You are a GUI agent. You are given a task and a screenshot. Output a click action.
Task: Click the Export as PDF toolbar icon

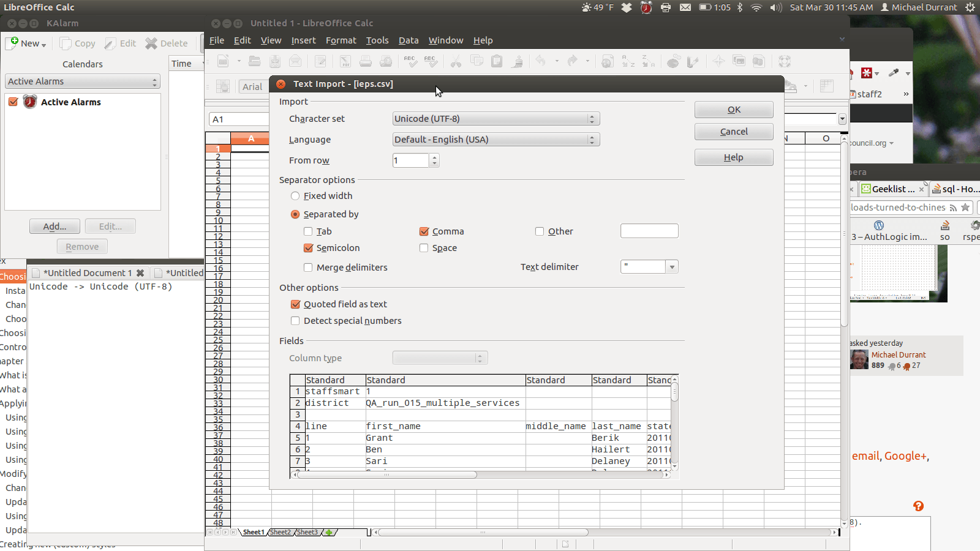click(345, 61)
